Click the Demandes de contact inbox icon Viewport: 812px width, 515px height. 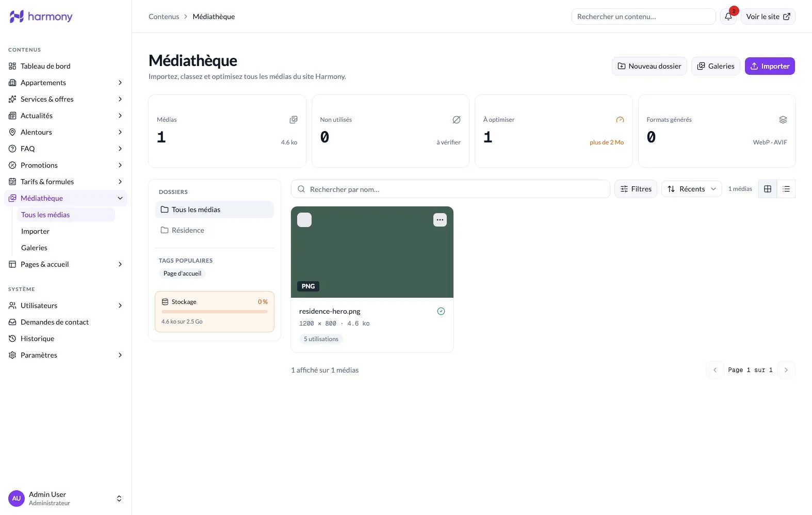click(12, 322)
